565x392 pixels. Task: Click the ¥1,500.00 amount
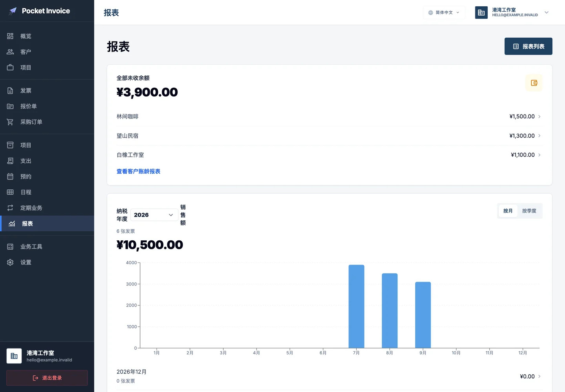pyautogui.click(x=522, y=116)
